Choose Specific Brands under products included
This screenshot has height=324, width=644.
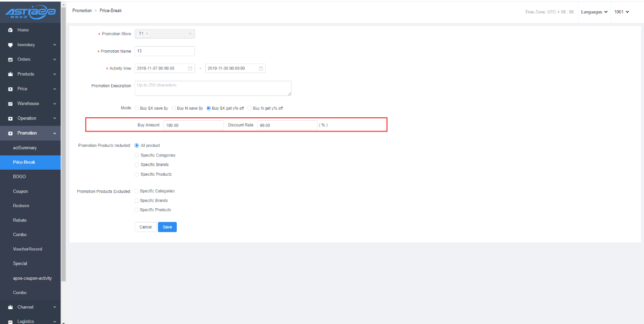pos(137,165)
